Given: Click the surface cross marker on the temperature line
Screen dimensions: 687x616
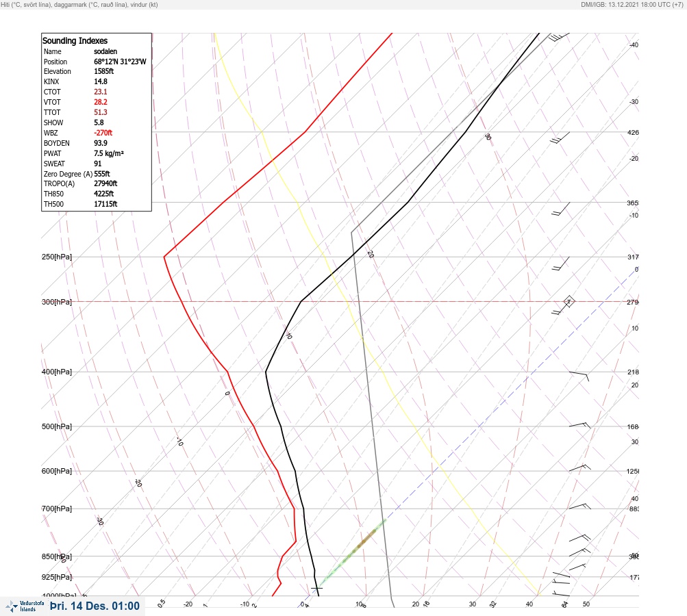Looking at the screenshot, I should (316, 589).
